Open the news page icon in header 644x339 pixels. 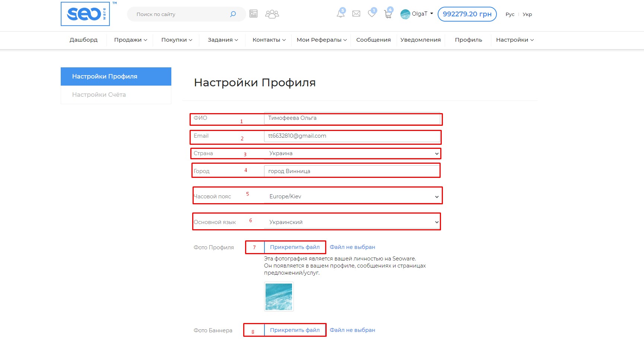pos(254,14)
